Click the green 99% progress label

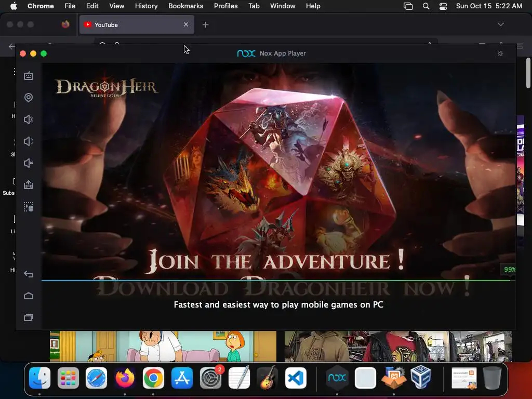point(509,270)
